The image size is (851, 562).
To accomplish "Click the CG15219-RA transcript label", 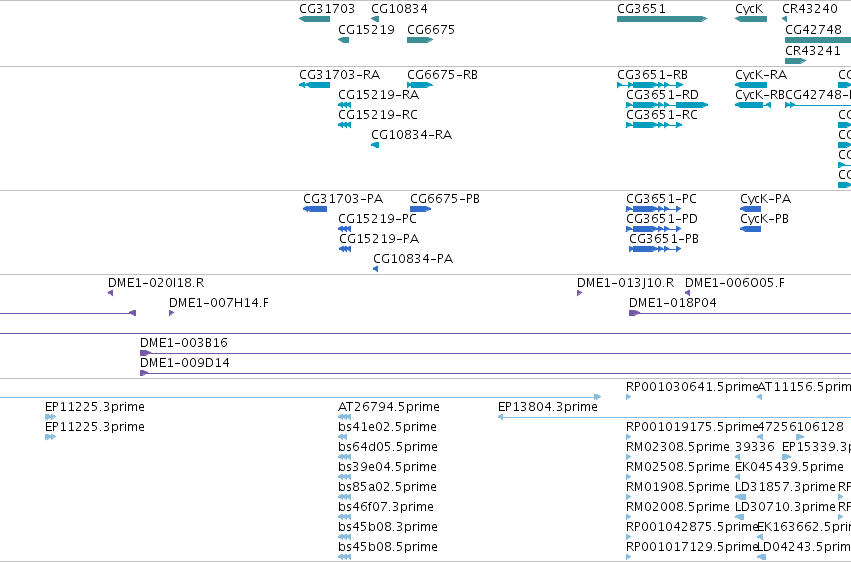I will pos(379,95).
